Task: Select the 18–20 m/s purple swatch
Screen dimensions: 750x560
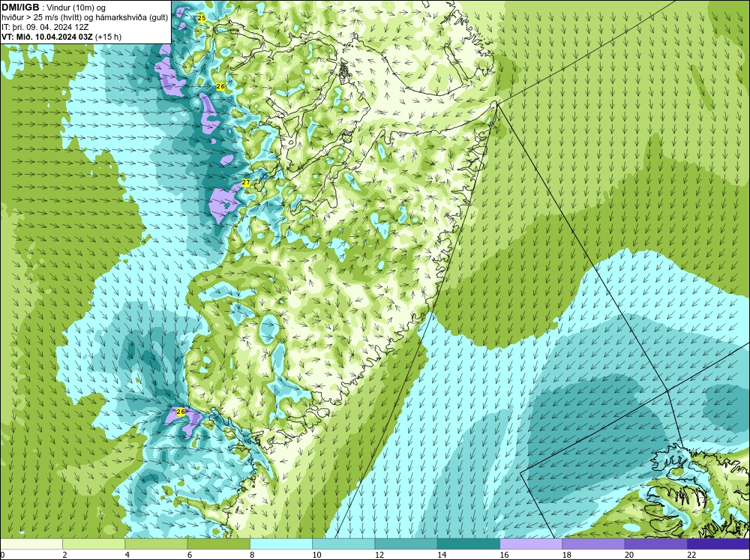Action: point(593,544)
